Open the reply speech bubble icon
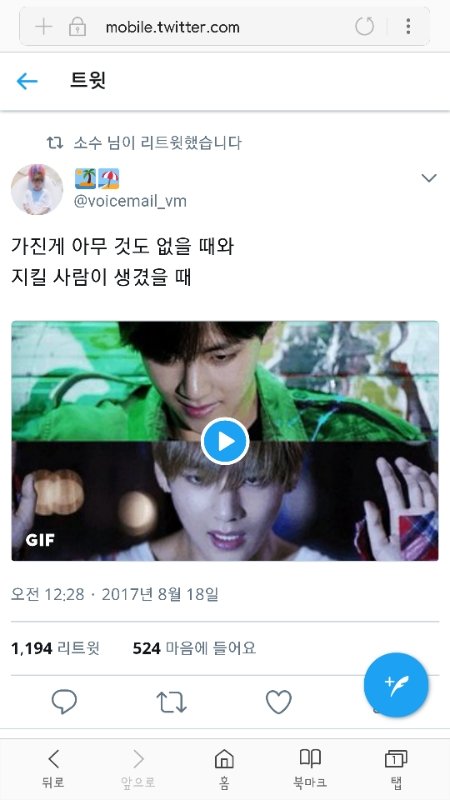Viewport: 450px width, 800px height. click(x=64, y=702)
